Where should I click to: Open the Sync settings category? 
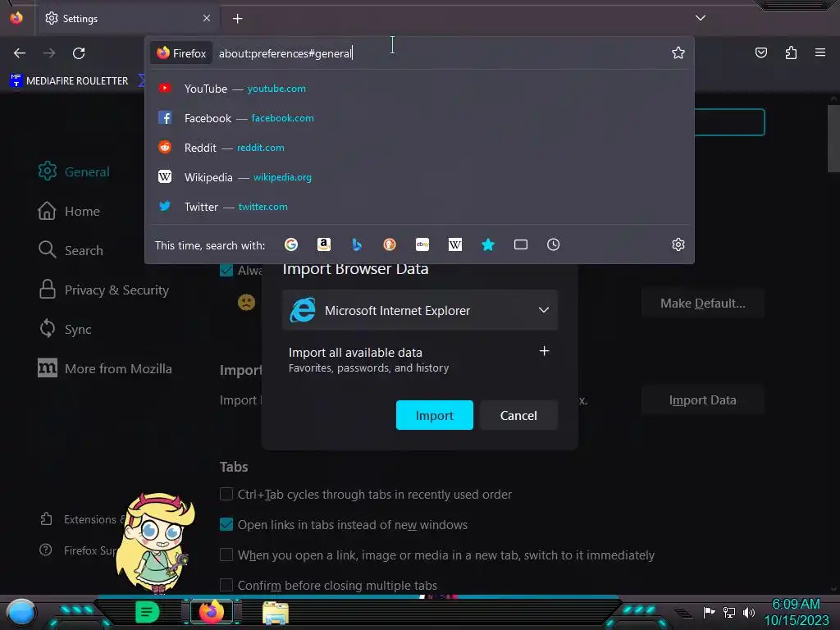65,329
